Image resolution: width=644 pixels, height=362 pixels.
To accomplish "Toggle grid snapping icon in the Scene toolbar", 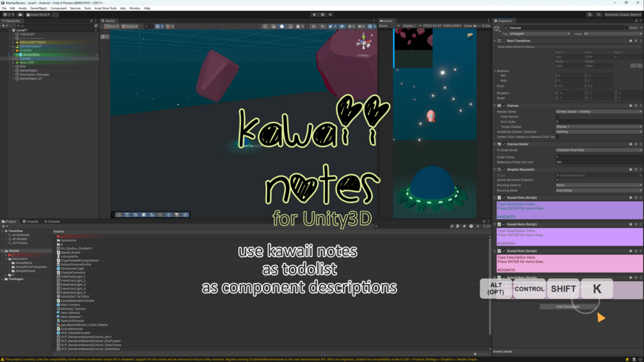I will point(158,26).
